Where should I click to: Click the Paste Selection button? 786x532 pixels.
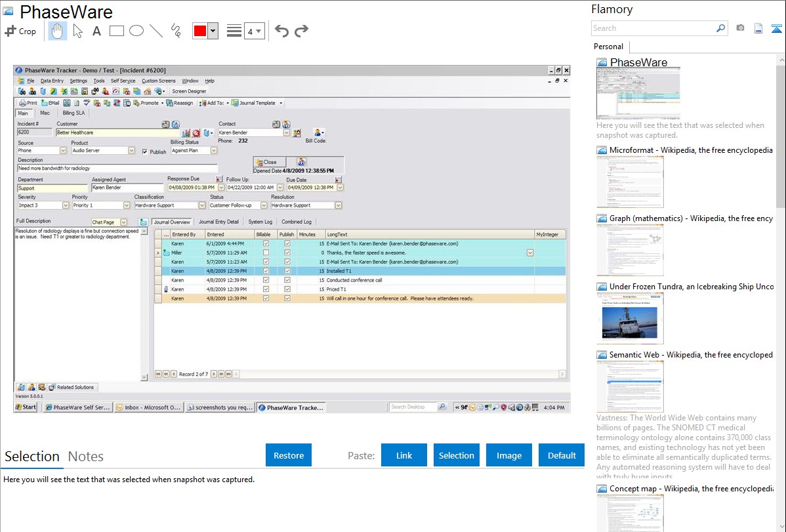(457, 455)
